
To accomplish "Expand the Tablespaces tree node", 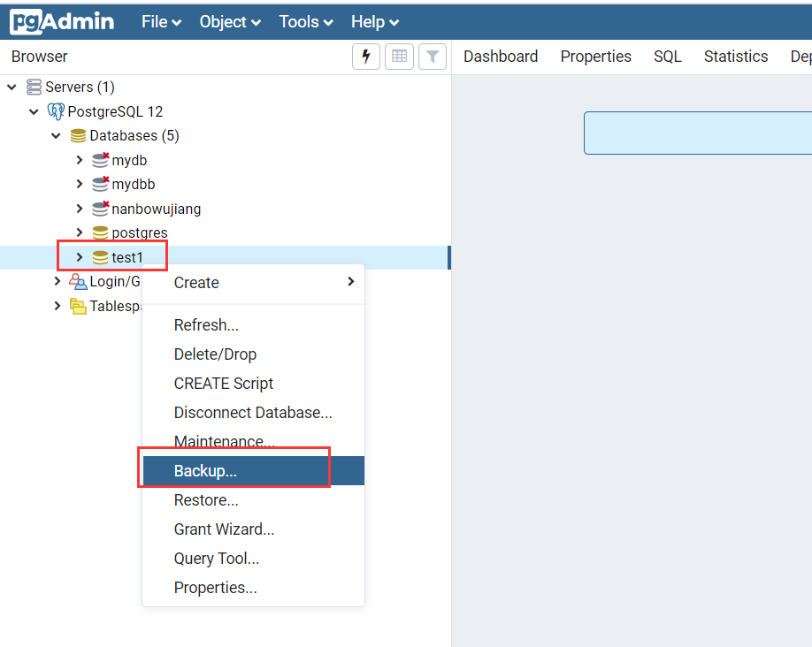I will (x=57, y=306).
